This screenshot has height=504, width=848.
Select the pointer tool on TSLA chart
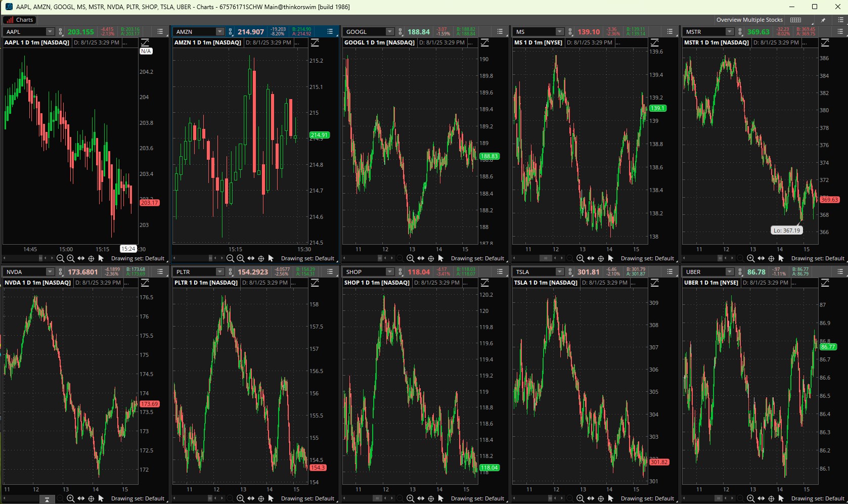(610, 498)
